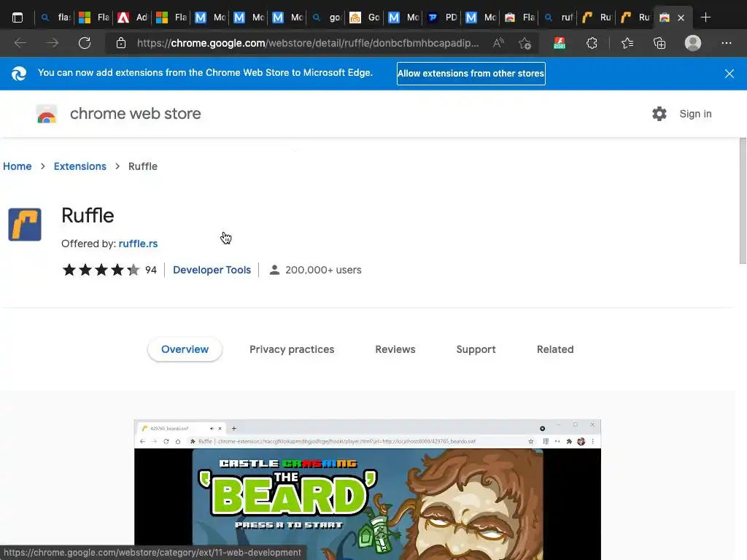Screen dimensions: 747x560
Task: Switch to the 'Go' browser tab
Action: click(x=365, y=17)
